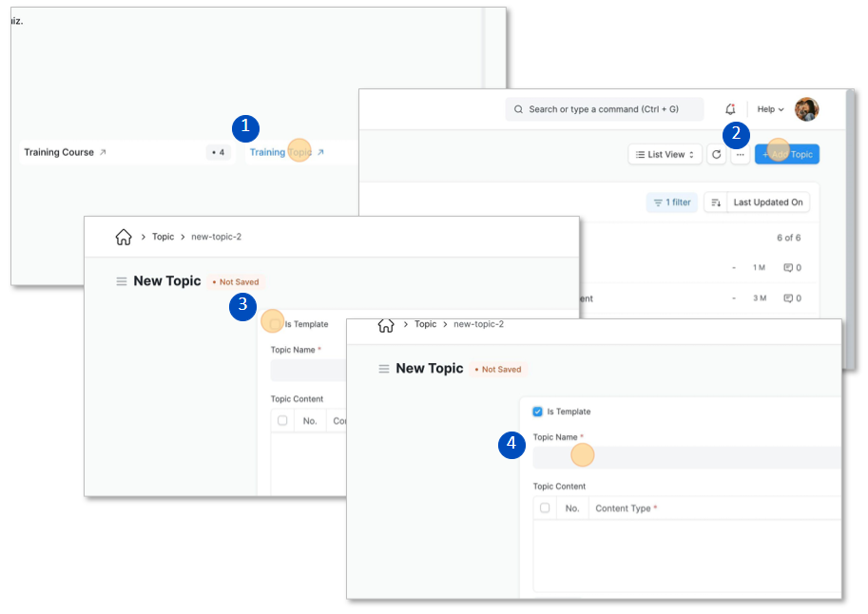
Task: Open the Last Updated On sort dropdown
Action: pyautogui.click(x=767, y=202)
